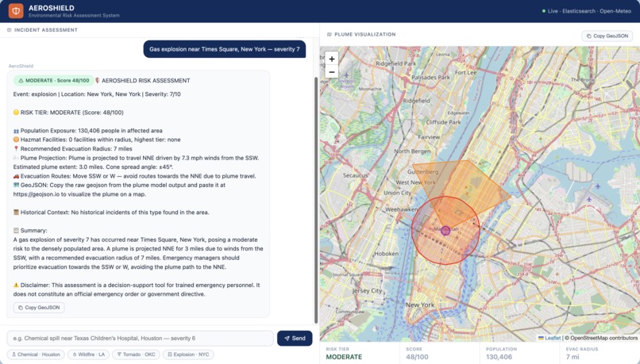Viewport: 640px width, 364px height.
Task: Open the Leaflet attribution link
Action: pyautogui.click(x=553, y=338)
